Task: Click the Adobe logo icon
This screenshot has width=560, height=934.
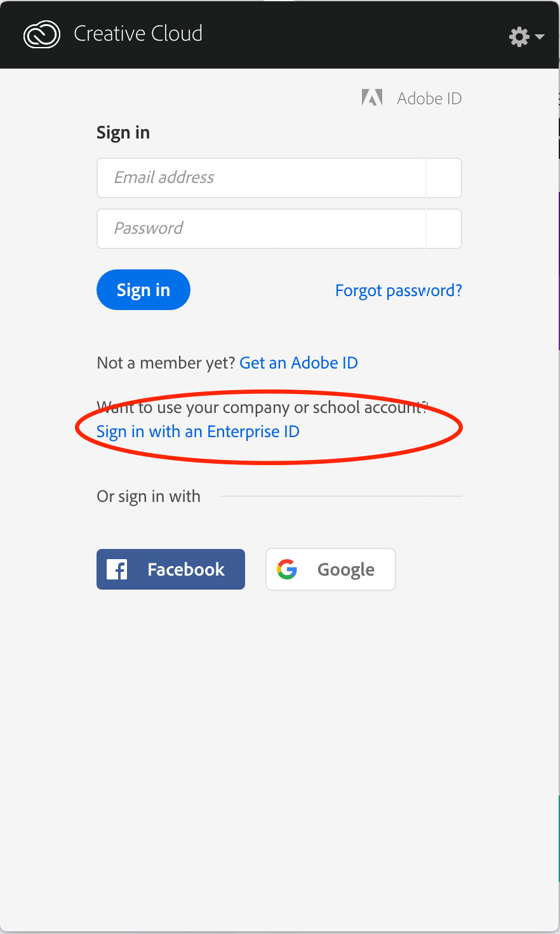Action: click(x=372, y=98)
